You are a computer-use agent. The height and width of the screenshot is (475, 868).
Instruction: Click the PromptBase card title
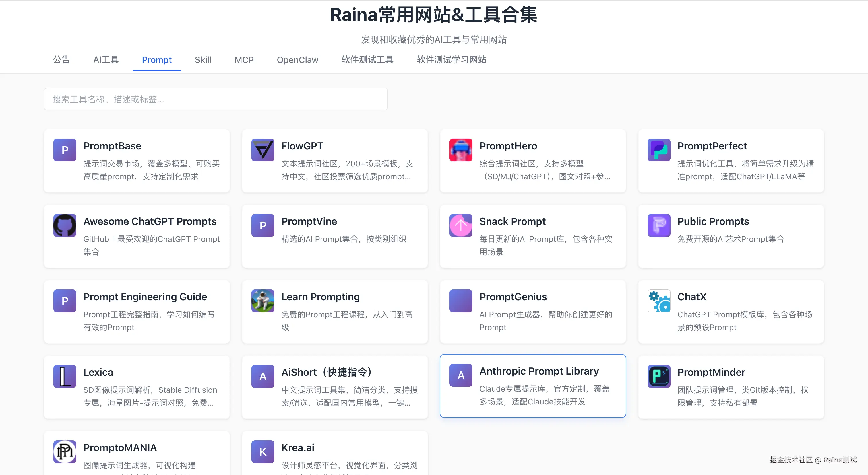click(x=112, y=146)
